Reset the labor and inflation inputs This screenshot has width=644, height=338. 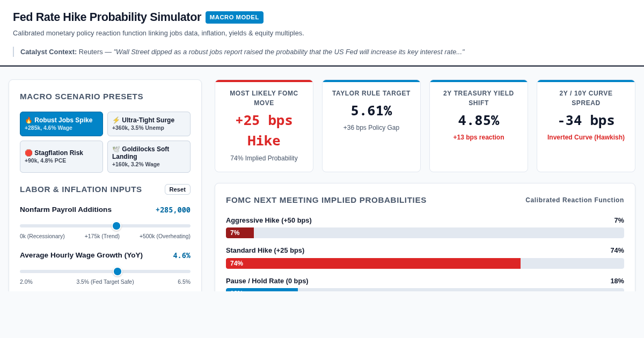tap(178, 189)
